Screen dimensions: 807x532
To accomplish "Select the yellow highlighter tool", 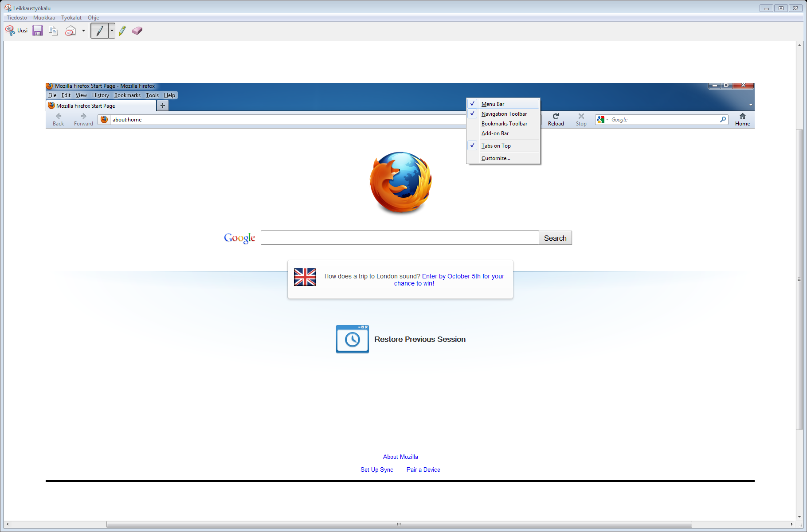I will click(122, 31).
